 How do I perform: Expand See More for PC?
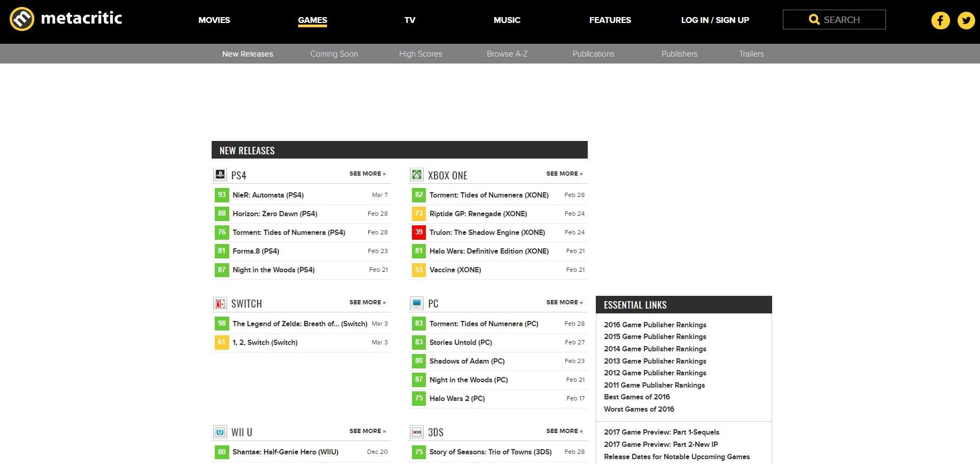(564, 302)
